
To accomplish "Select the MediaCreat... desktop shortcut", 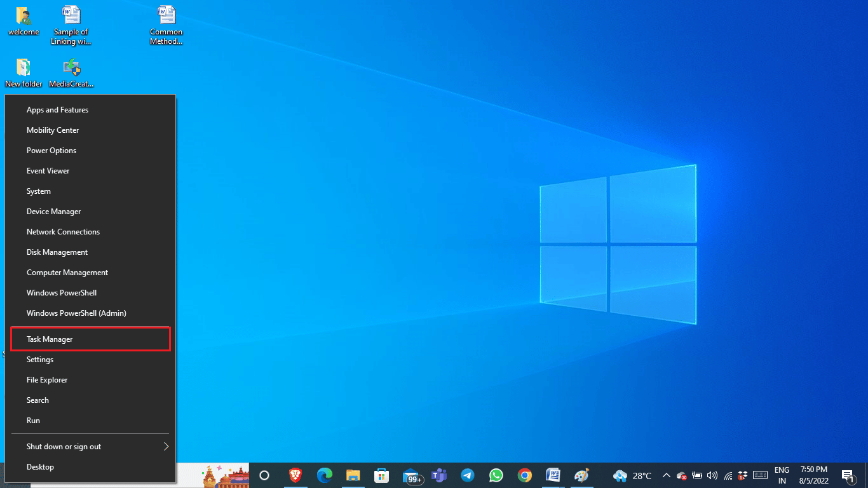I will (x=71, y=72).
